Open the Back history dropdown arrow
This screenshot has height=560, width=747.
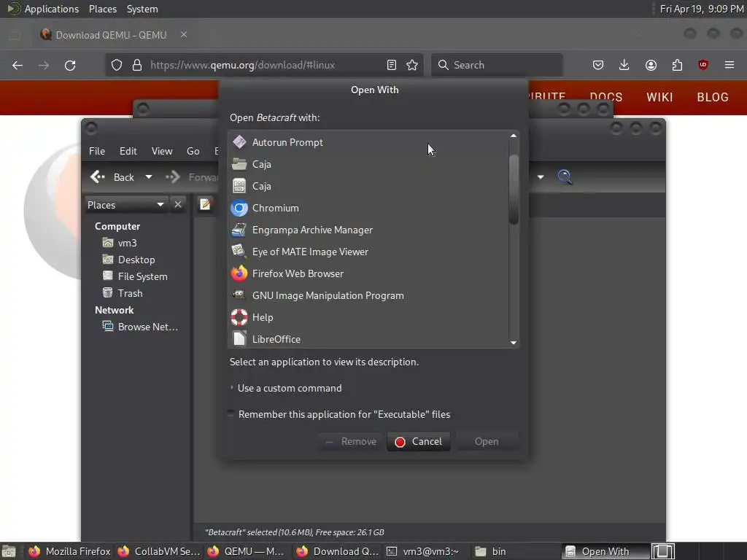(149, 177)
